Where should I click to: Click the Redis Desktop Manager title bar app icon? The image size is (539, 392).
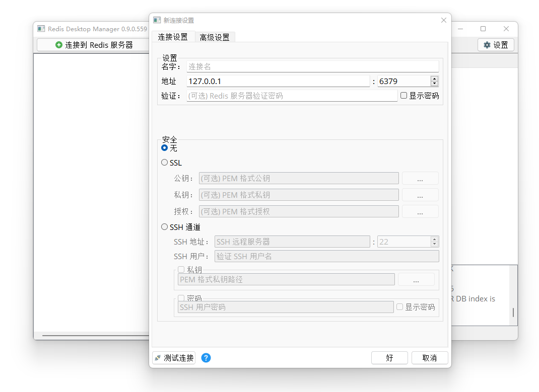pyautogui.click(x=41, y=29)
